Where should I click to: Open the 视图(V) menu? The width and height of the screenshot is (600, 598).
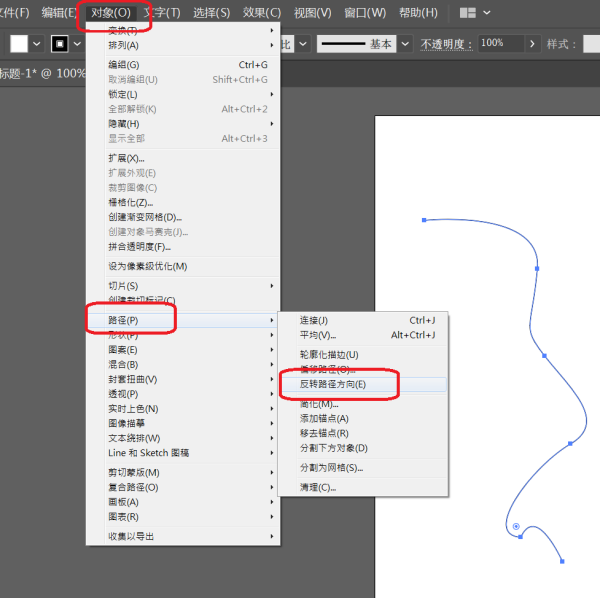tap(313, 13)
